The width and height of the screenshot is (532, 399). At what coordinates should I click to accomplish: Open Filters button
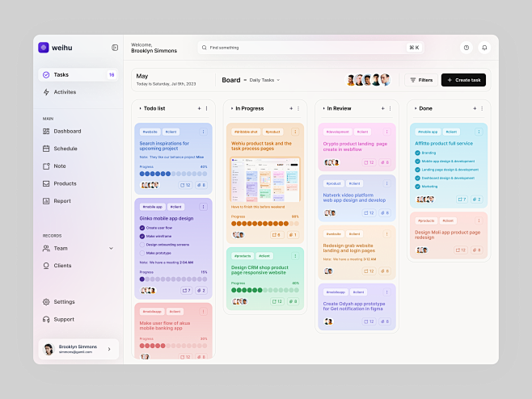[421, 80]
